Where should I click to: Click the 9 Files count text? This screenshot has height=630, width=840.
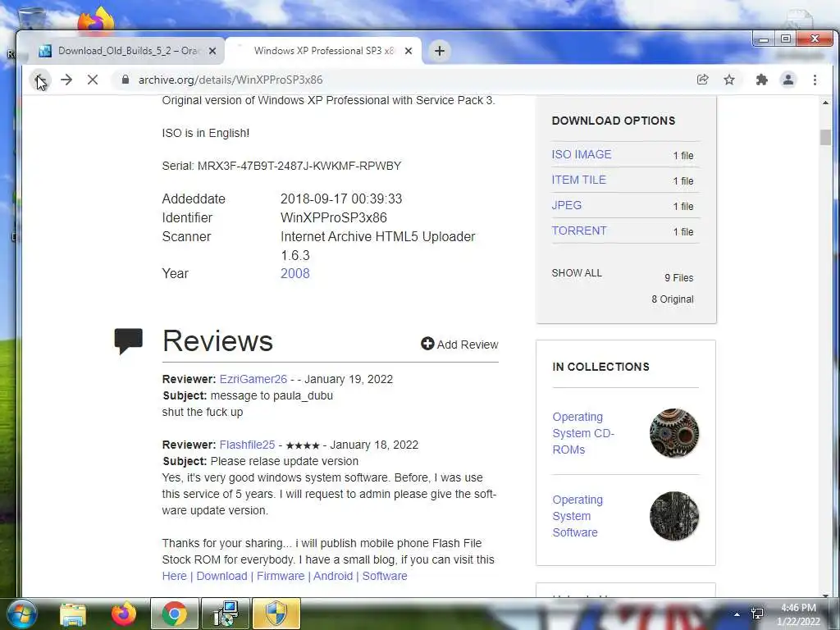(x=678, y=277)
